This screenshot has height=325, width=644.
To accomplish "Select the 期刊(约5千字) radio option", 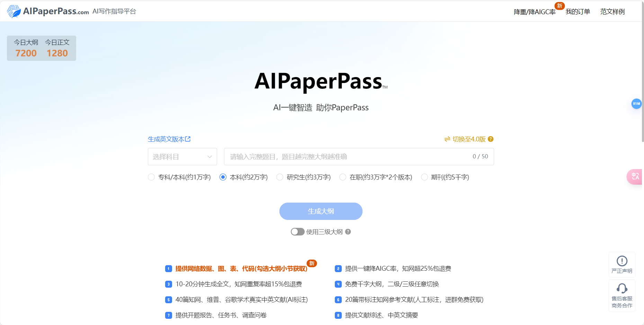I will pyautogui.click(x=424, y=177).
